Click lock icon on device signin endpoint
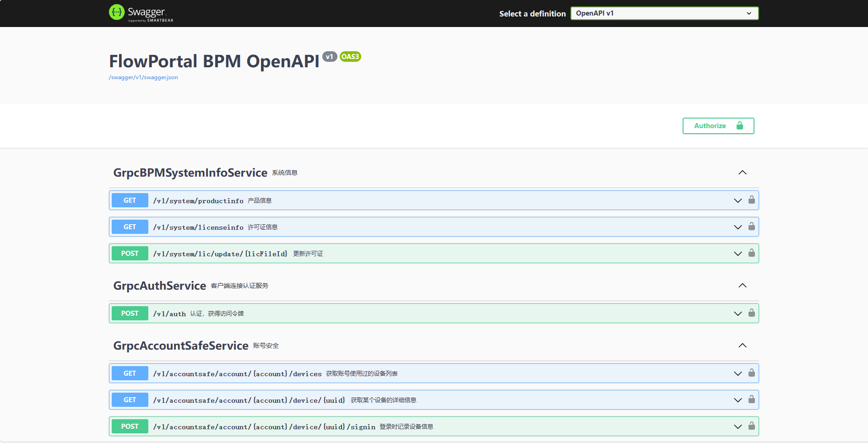Image resolution: width=868 pixels, height=443 pixels. click(x=751, y=426)
